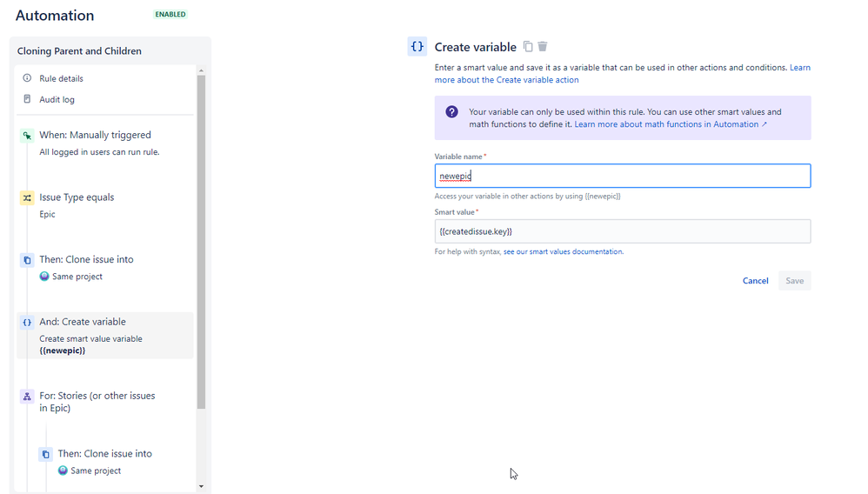Image resolution: width=868 pixels, height=494 pixels.
Task: Click the Automation page heading
Action: tap(55, 16)
